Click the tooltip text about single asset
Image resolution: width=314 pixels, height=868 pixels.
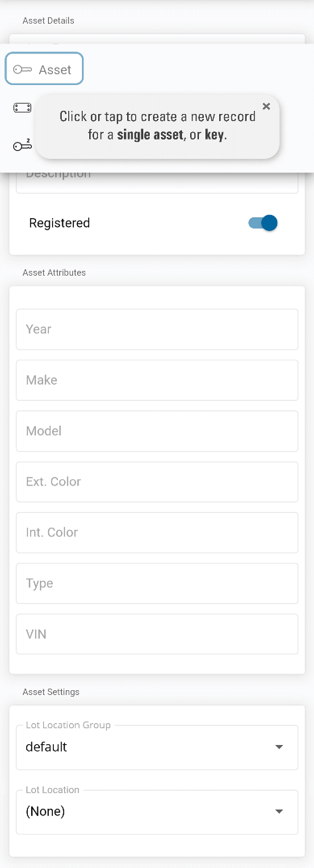[157, 126]
